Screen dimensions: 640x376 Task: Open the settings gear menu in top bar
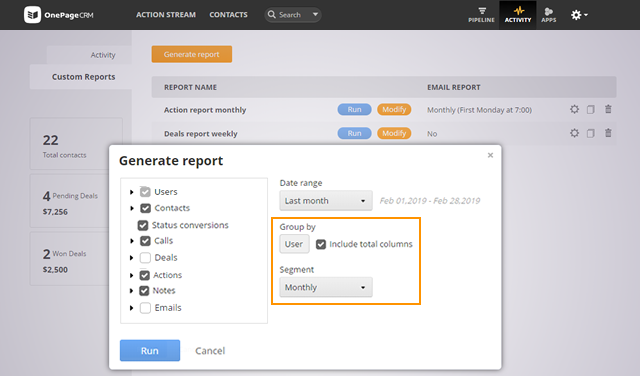coord(579,15)
